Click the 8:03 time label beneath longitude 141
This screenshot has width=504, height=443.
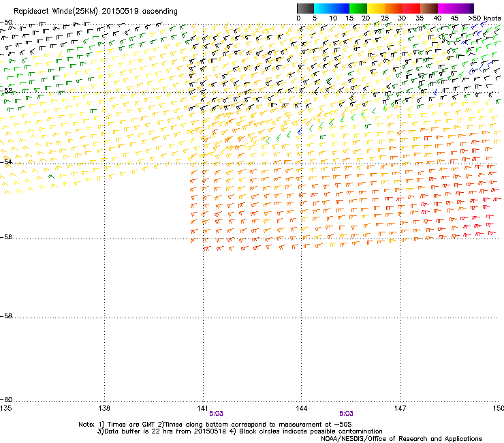[216, 414]
